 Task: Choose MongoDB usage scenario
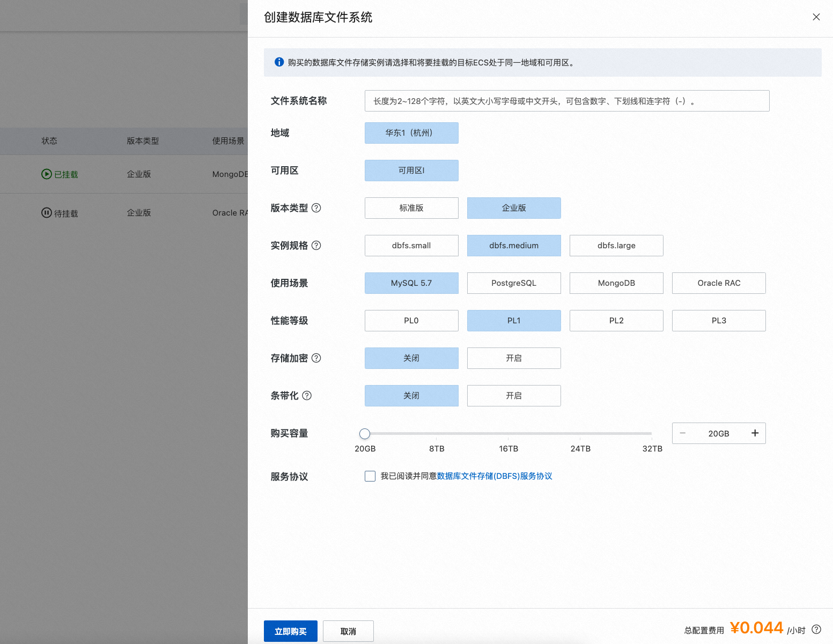point(616,283)
